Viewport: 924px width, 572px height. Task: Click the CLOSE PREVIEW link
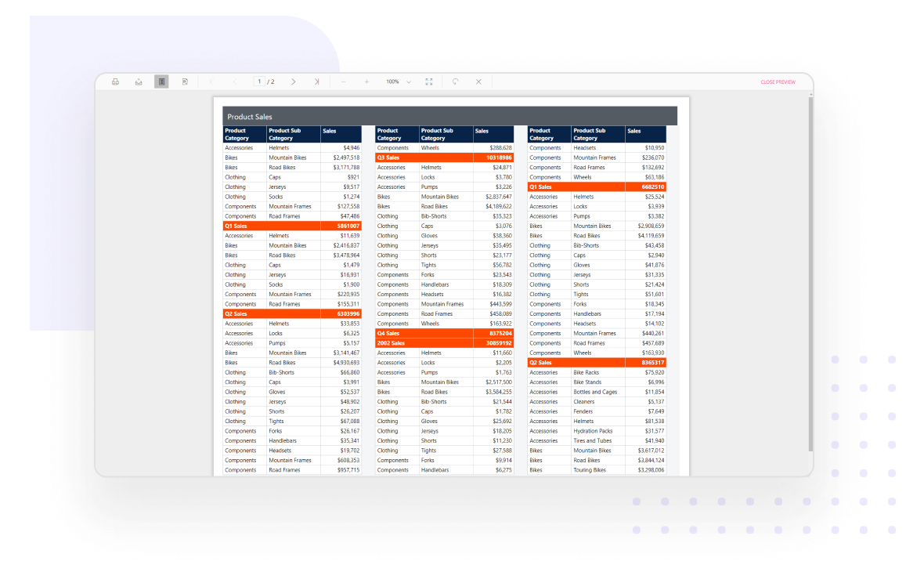[x=778, y=82]
